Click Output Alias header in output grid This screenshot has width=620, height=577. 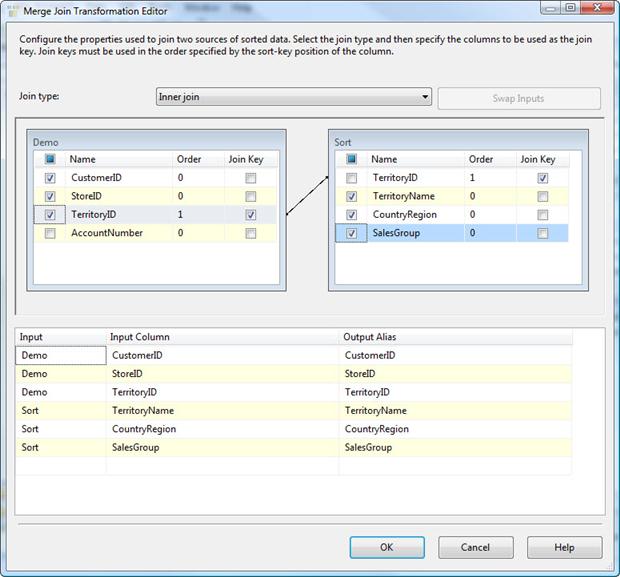(x=456, y=337)
